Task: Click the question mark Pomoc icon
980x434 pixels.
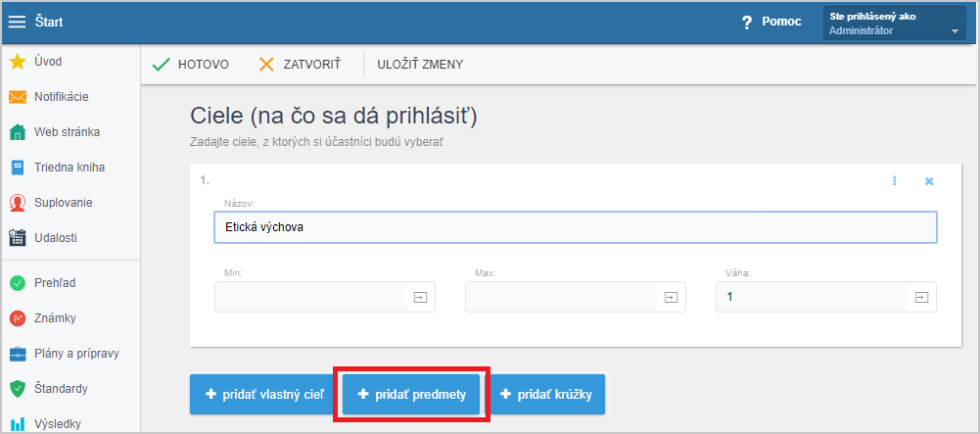Action: (x=746, y=22)
